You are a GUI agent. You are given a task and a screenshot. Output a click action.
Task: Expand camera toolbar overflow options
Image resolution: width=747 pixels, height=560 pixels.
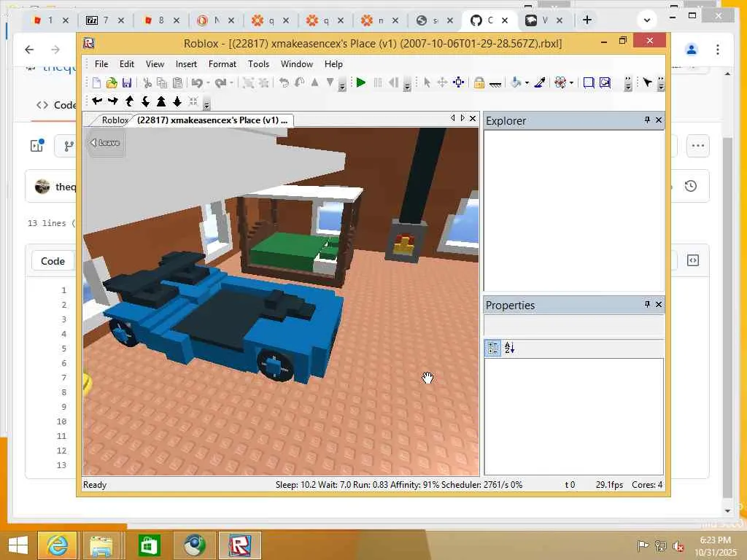pos(206,103)
